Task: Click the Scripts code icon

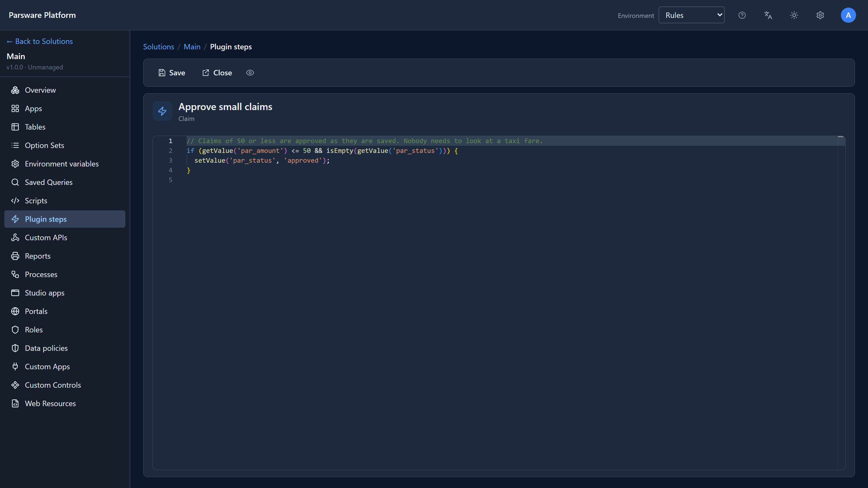Action: coord(15,201)
